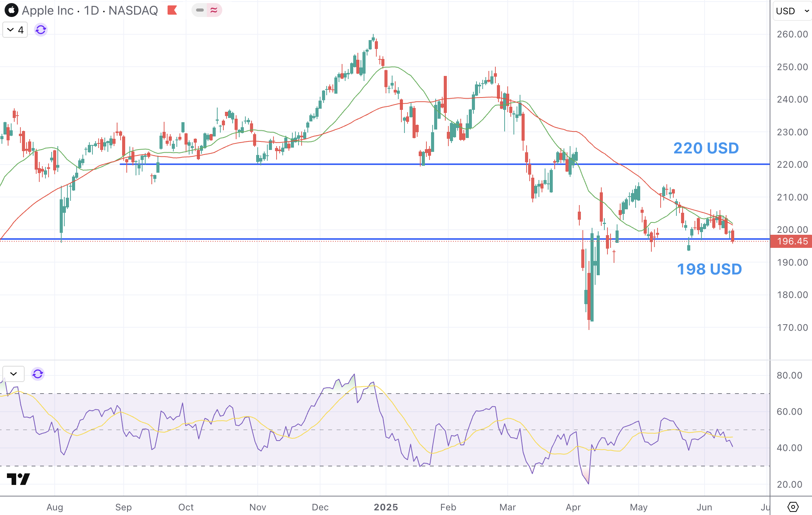Click the RSI pane purple refresh icon
Viewport: 812px width, 515px height.
click(x=38, y=374)
